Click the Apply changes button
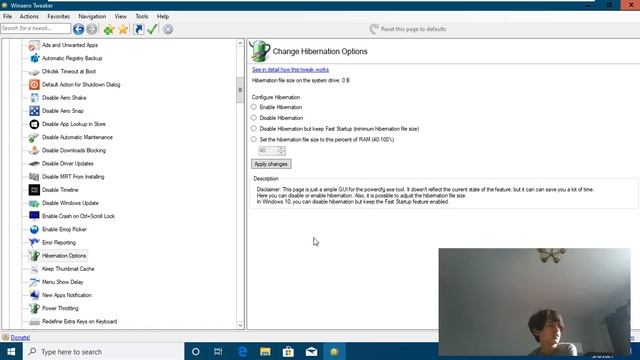640x360 pixels. click(271, 164)
